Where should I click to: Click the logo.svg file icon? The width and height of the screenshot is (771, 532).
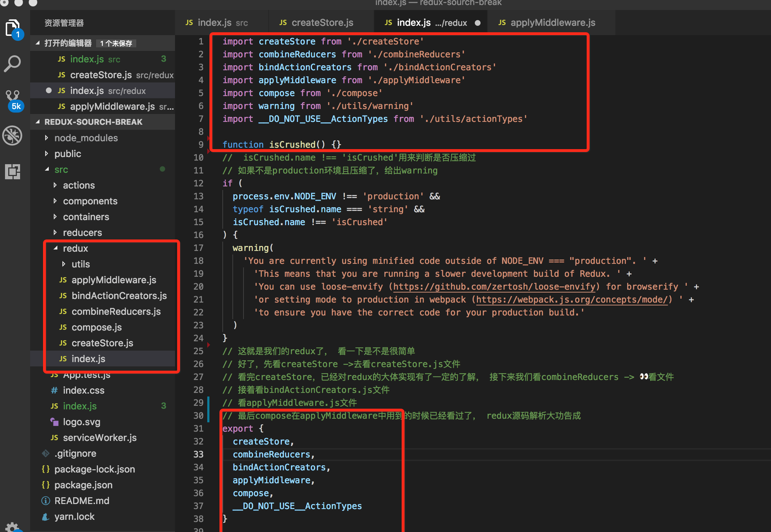click(x=55, y=422)
